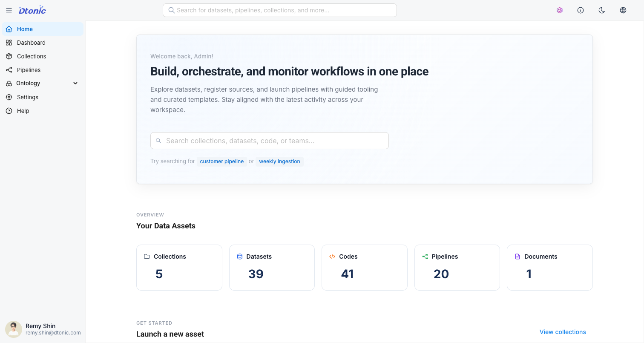The image size is (644, 343).
Task: Go to Collections in sidebar
Action: [32, 56]
